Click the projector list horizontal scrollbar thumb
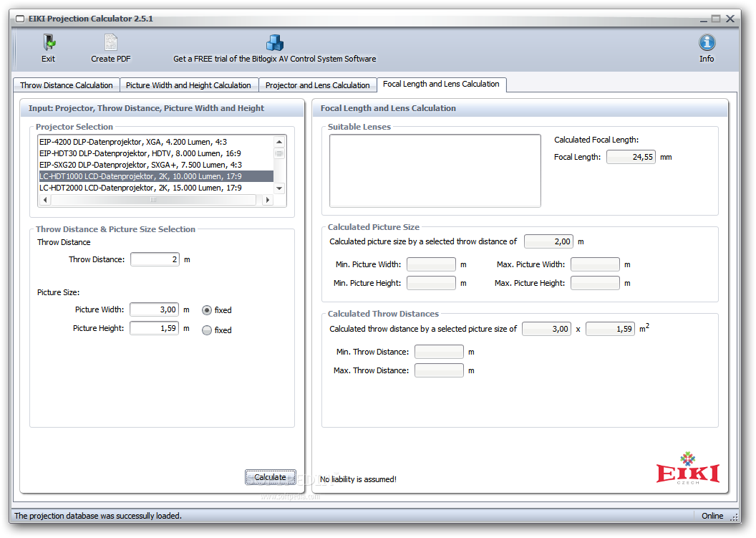The height and width of the screenshot is (538, 756). click(x=153, y=200)
